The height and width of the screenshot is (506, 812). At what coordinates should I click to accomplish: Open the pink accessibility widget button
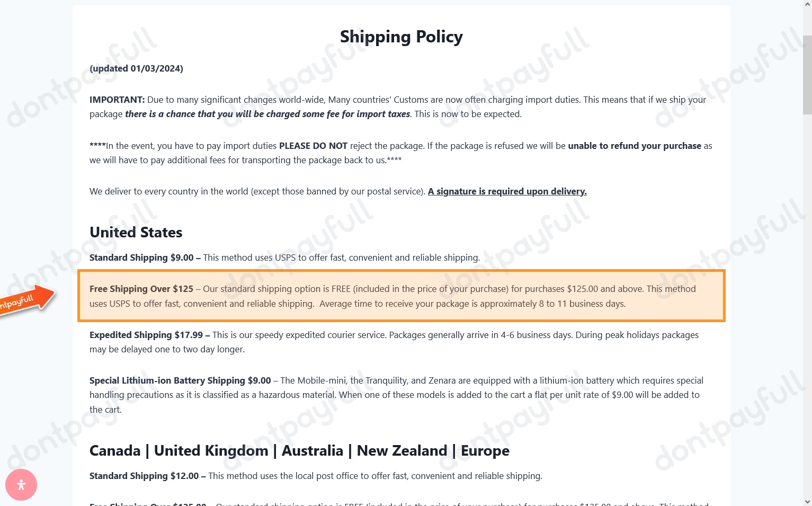click(21, 484)
